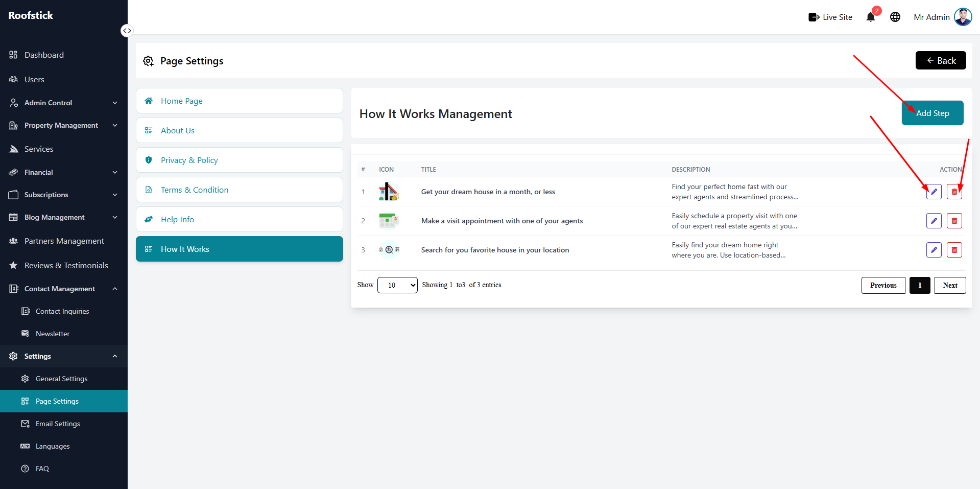Expand the Subscriptions menu
Screen dimensions: 980x489
pos(64,195)
